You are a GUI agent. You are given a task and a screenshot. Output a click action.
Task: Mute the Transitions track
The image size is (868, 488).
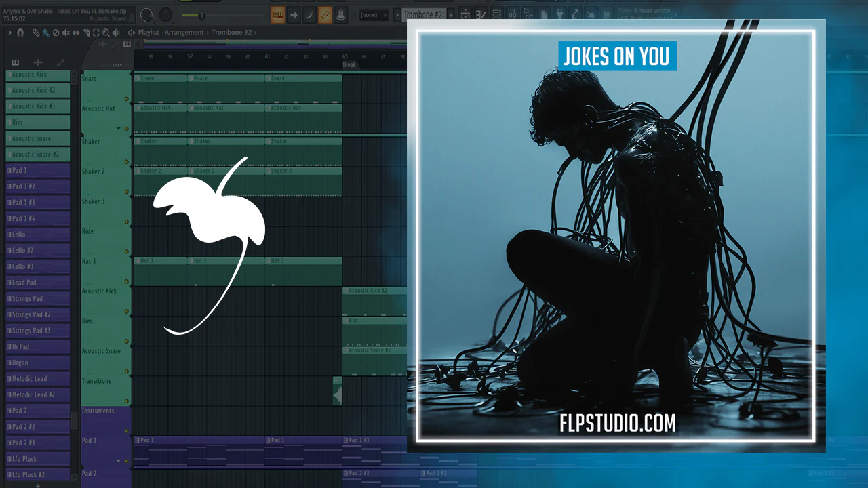(x=126, y=401)
